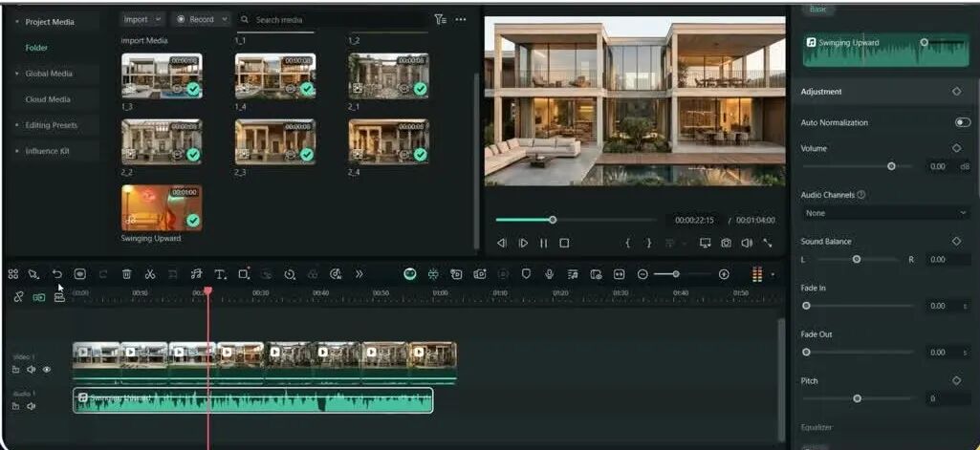
Task: Step to previous frame in preview
Action: (x=501, y=243)
